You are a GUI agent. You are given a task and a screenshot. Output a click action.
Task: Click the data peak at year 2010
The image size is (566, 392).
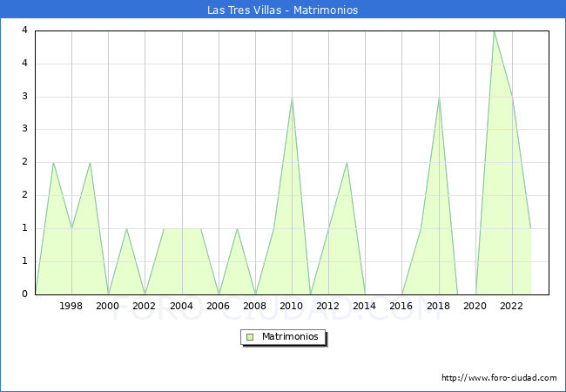(x=292, y=98)
